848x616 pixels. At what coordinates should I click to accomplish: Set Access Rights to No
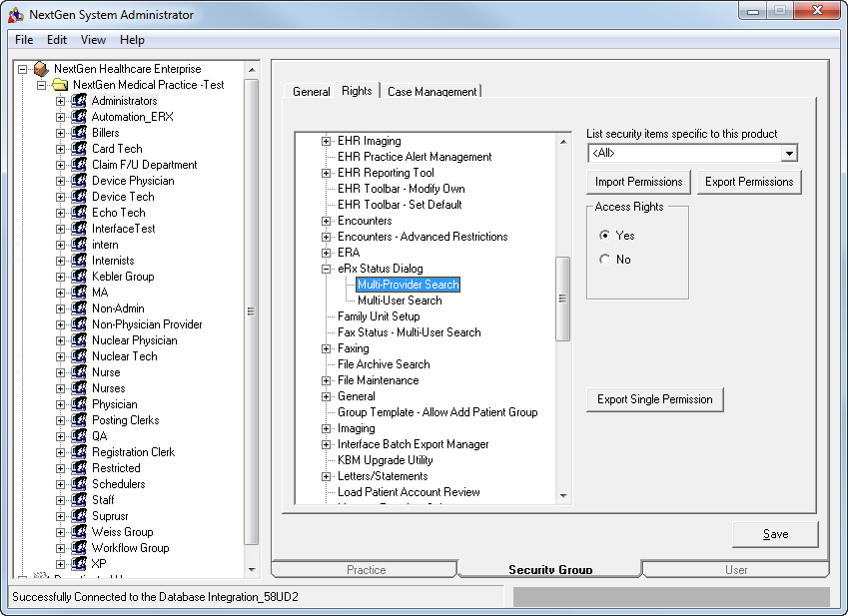click(x=604, y=260)
